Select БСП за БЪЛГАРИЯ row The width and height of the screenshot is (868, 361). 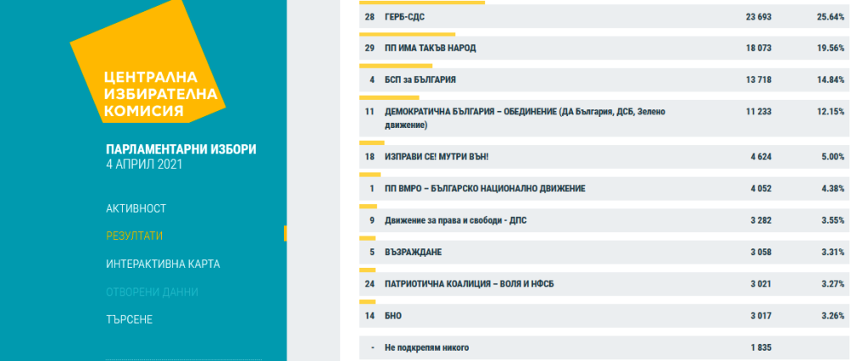(604, 80)
